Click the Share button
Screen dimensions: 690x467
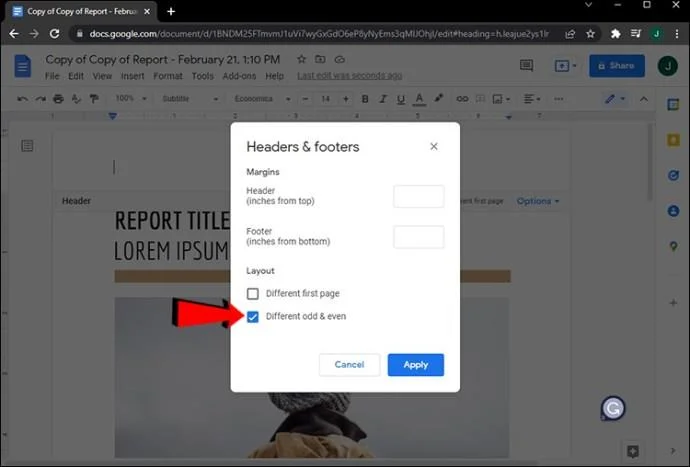click(x=617, y=66)
